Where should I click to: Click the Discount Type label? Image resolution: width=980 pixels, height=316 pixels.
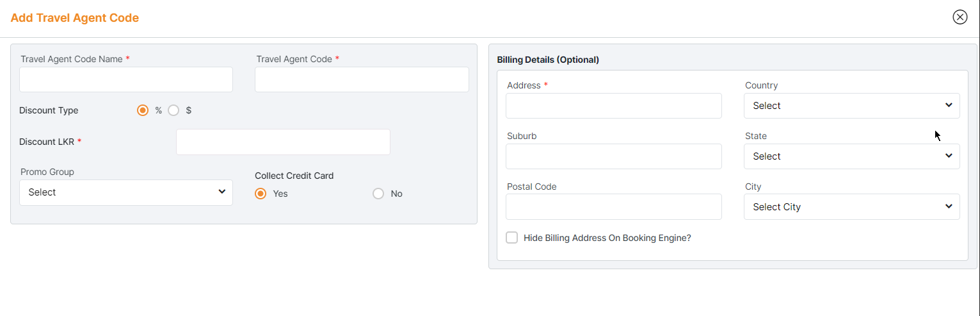49,110
